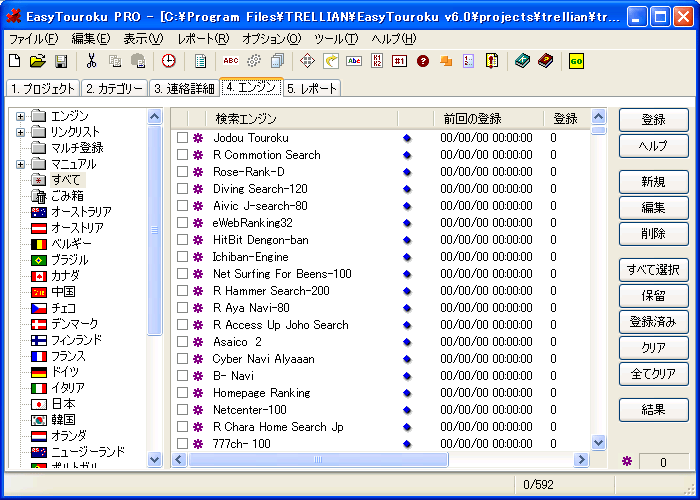Click the すべて選択 button
The height and width of the screenshot is (500, 700).
click(654, 270)
